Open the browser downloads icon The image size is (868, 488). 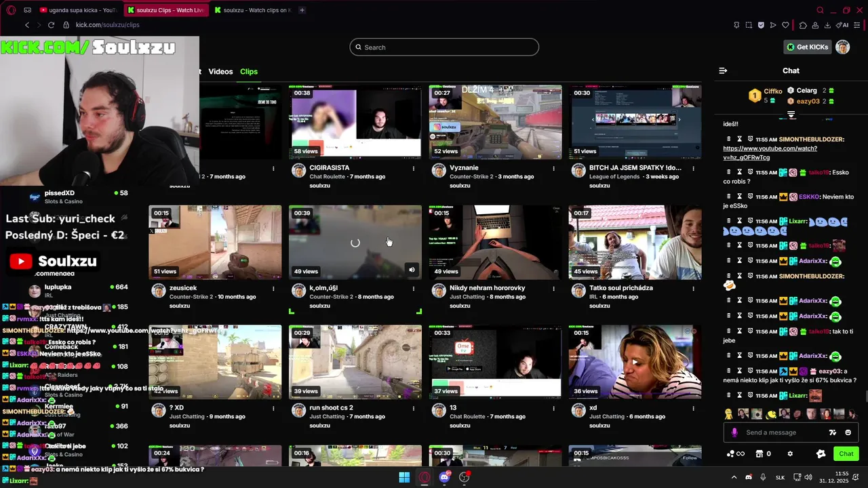pos(827,25)
